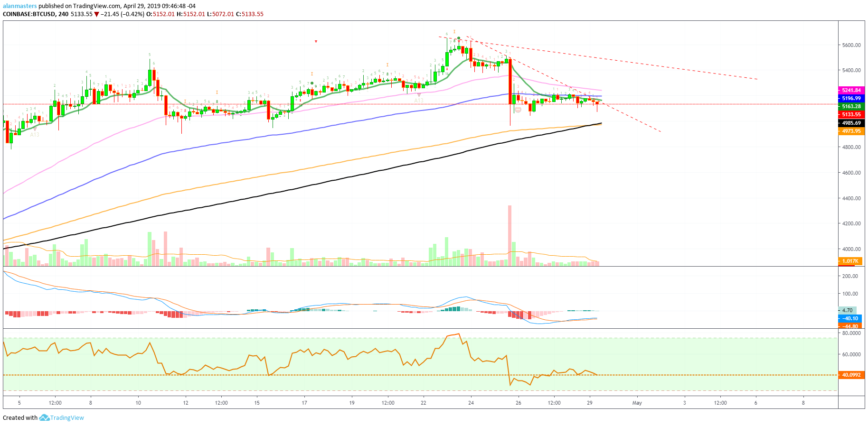The width and height of the screenshot is (868, 426).
Task: Click the 4200.00 price axis label
Action: click(851, 223)
